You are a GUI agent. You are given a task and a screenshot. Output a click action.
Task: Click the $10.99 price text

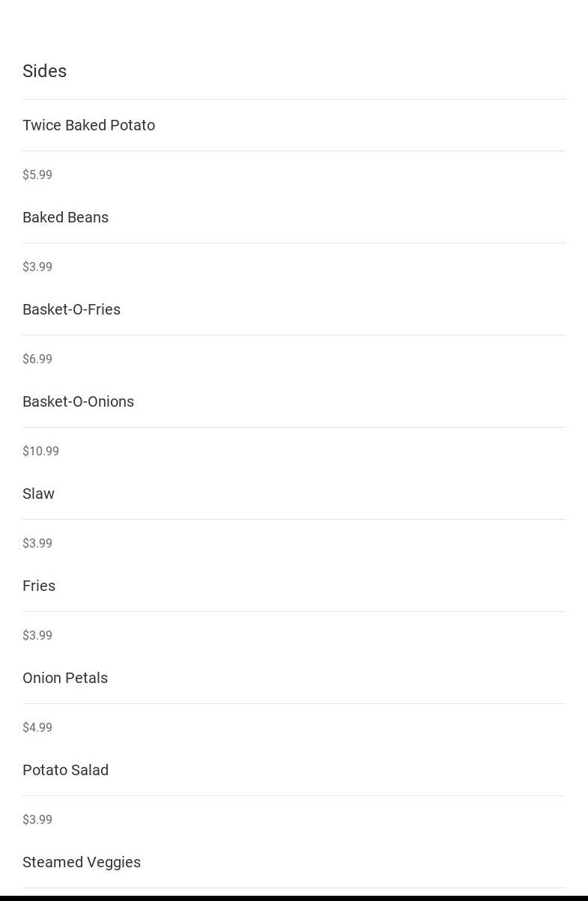coord(40,451)
